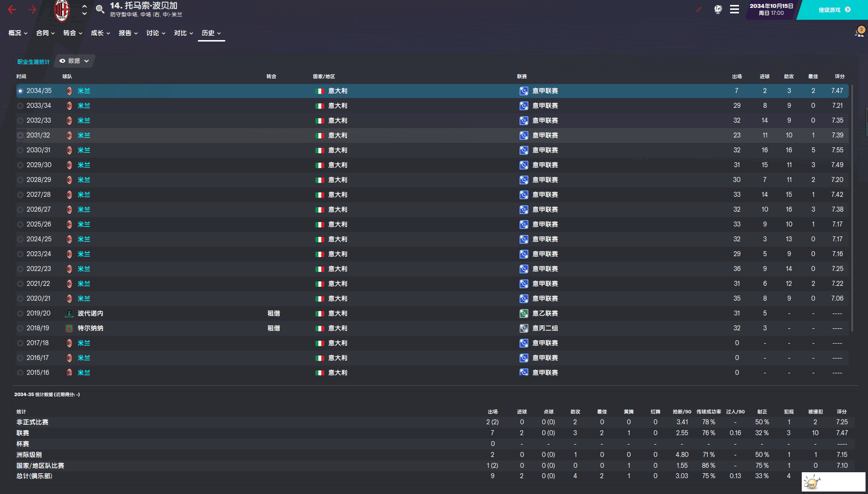This screenshot has height=494, width=868.
Task: Open the AC Milan club badge
Action: click(x=62, y=10)
